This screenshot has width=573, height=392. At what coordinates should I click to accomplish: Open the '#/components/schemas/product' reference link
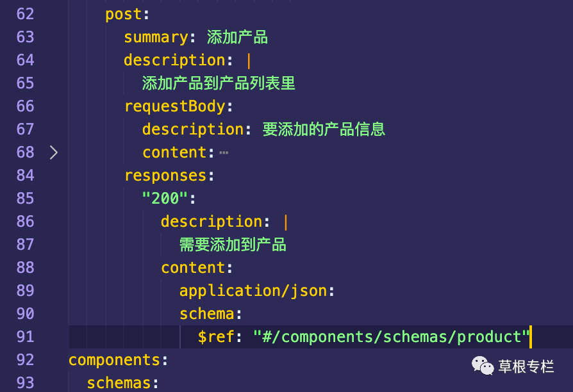pos(392,337)
